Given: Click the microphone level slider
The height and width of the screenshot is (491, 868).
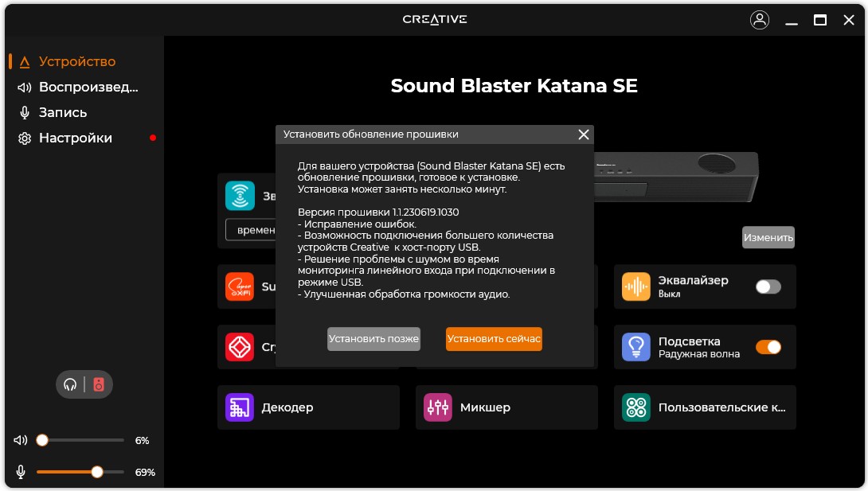Looking at the screenshot, I should coord(80,472).
